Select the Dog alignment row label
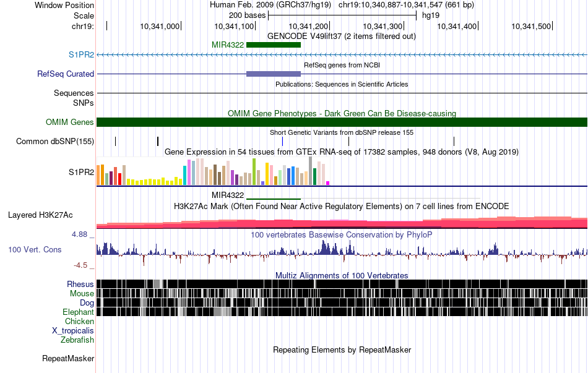 click(87, 303)
